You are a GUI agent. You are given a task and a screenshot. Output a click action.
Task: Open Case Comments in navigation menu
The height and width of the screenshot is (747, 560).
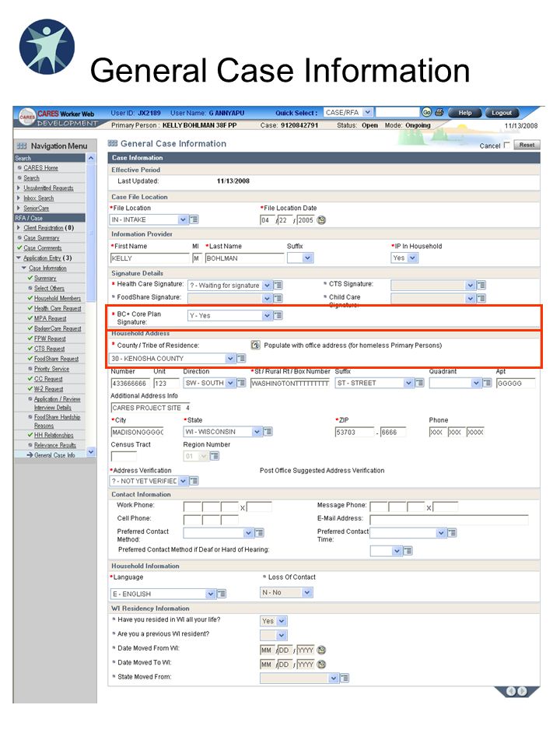pyautogui.click(x=42, y=247)
